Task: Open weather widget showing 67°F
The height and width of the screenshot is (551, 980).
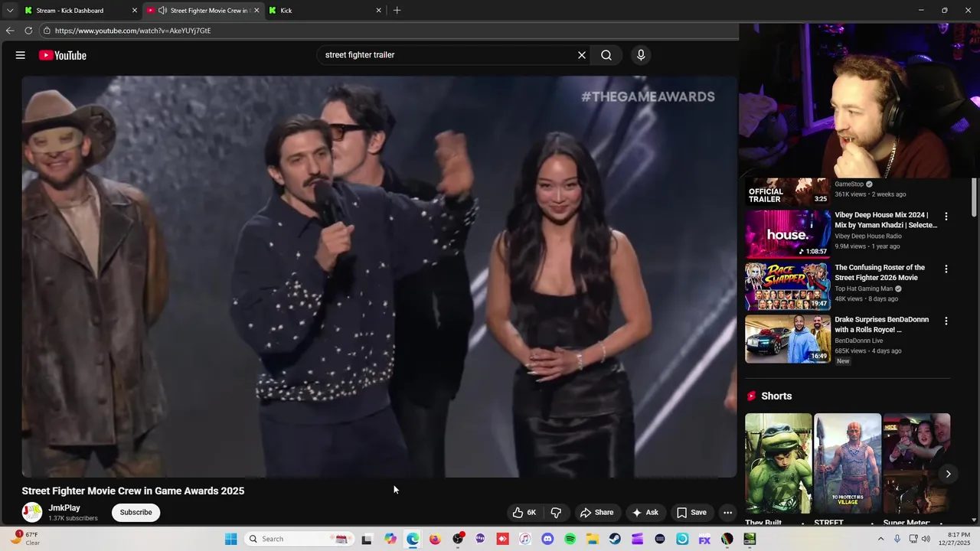Action: (x=24, y=539)
